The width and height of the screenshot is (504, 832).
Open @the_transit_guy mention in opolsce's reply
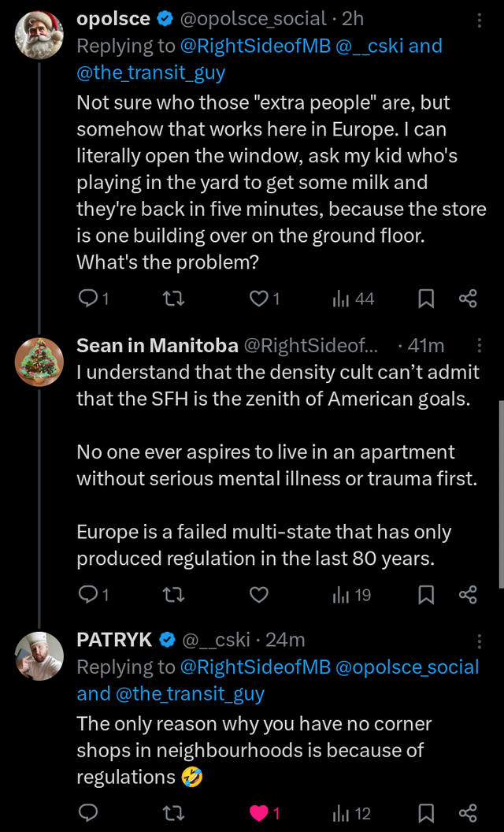click(151, 72)
